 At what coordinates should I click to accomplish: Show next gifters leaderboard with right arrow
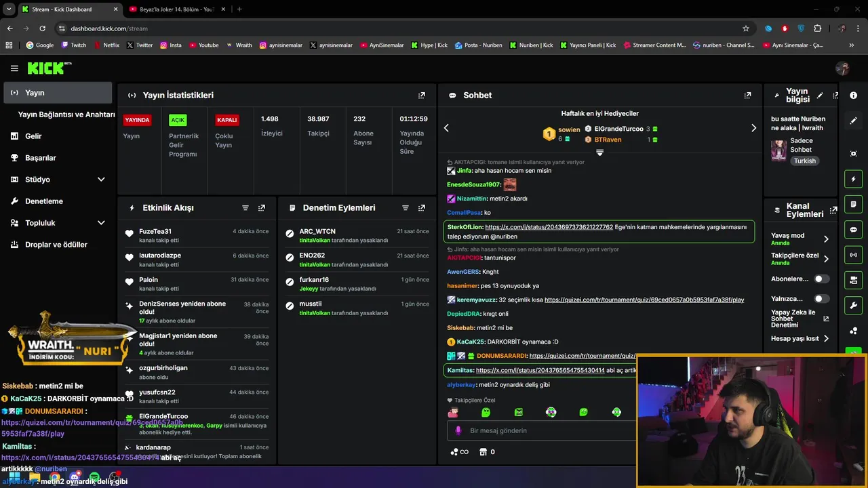coord(753,128)
